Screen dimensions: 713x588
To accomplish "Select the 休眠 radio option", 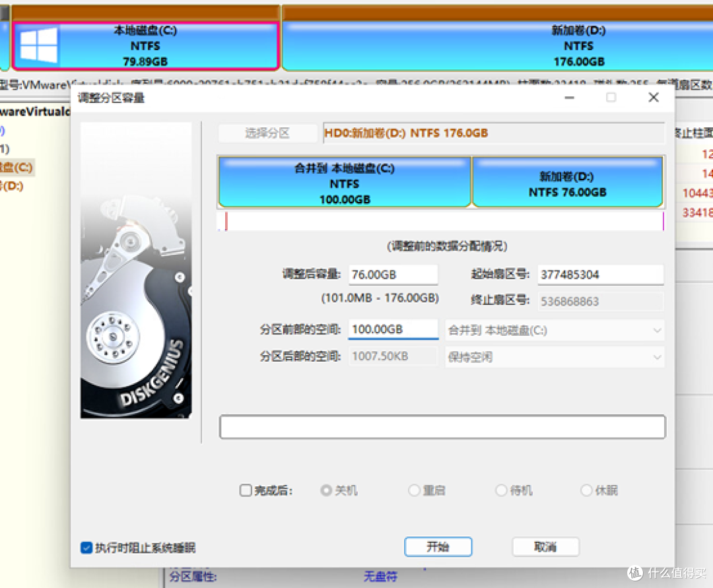I will [x=587, y=490].
